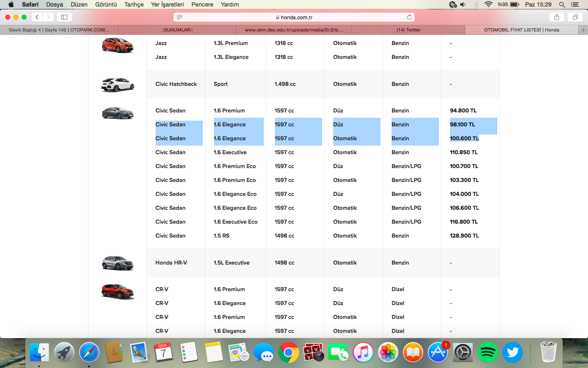This screenshot has height=368, width=588.
Task: Click the price 110.850 TL
Action: (x=463, y=152)
